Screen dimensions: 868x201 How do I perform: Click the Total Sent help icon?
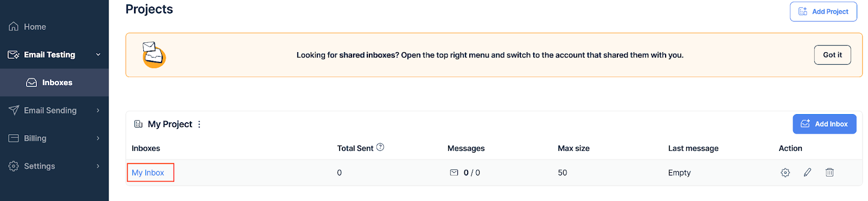pyautogui.click(x=380, y=147)
